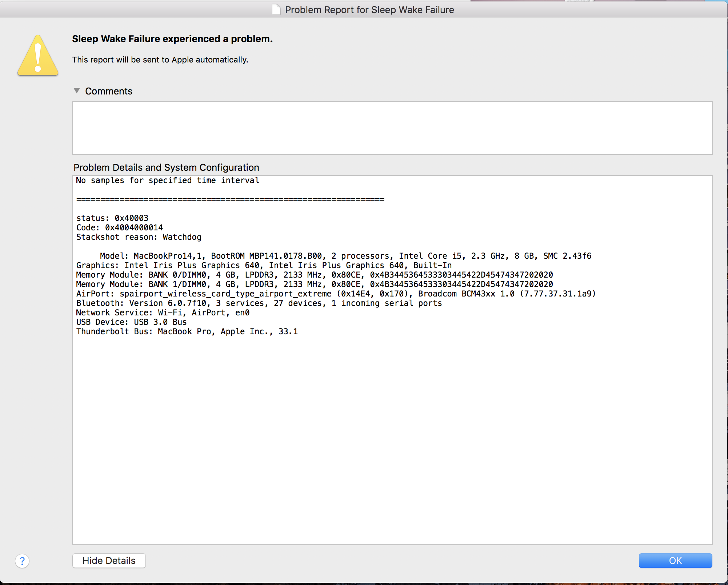Confirm the report with OK
This screenshot has height=585, width=728.
point(675,561)
